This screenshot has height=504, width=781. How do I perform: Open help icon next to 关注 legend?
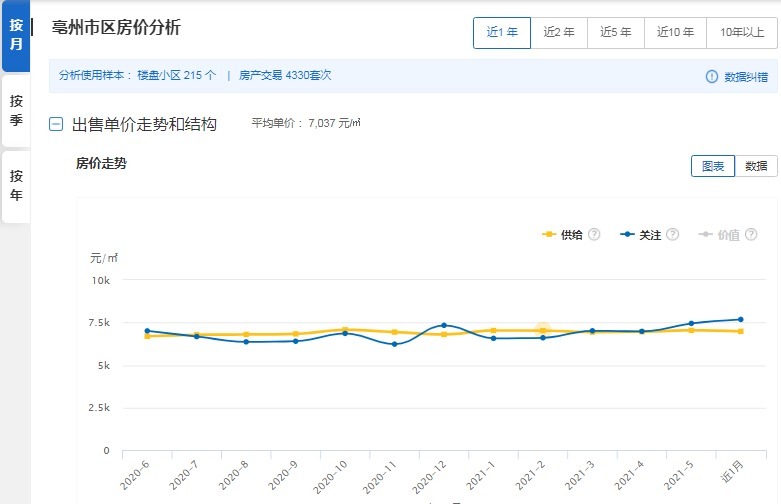click(672, 234)
